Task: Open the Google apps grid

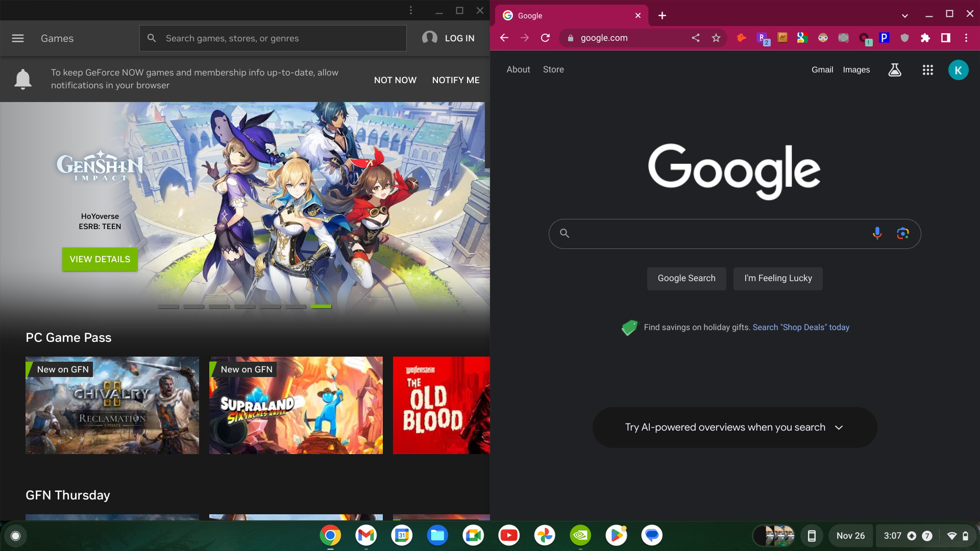Action: [927, 70]
